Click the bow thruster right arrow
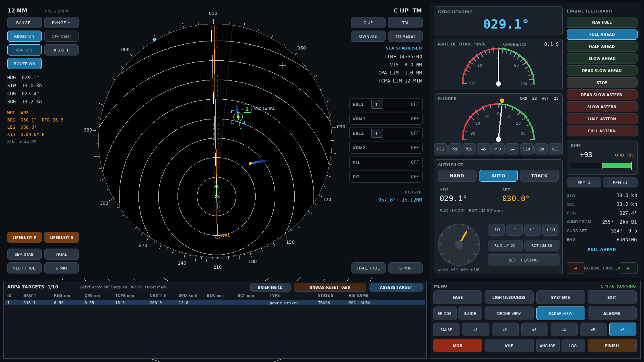The width and height of the screenshot is (644, 362). coord(628,268)
